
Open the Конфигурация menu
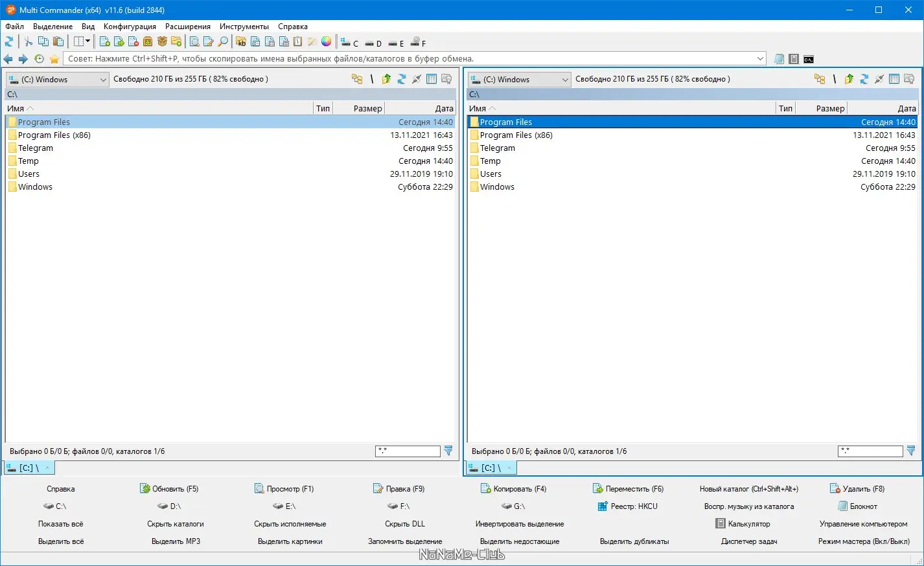130,27
